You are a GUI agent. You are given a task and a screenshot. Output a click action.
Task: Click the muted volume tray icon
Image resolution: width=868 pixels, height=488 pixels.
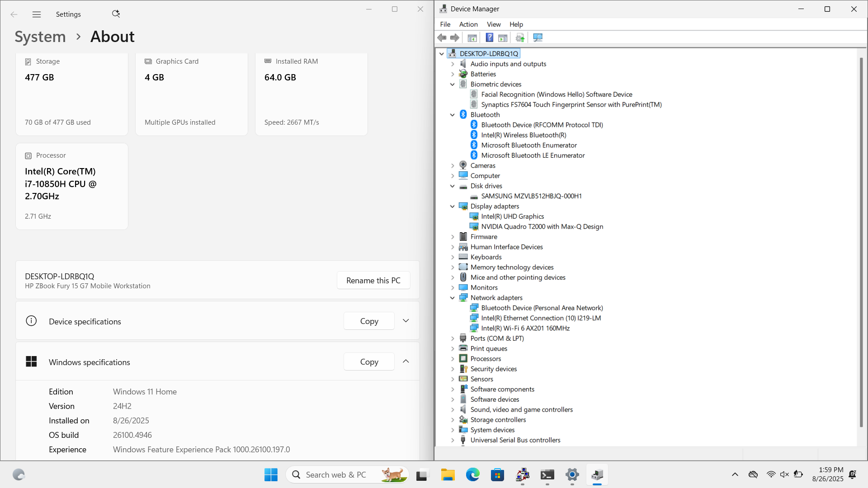coord(784,474)
